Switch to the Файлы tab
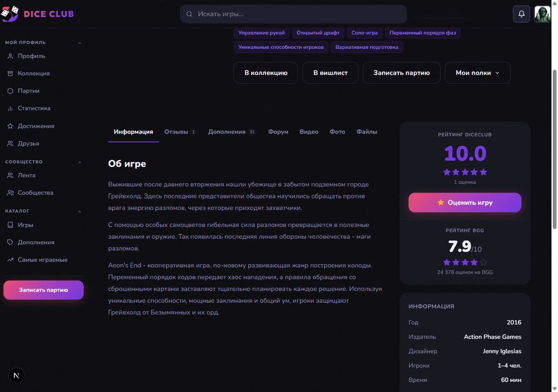The image size is (558, 392). [367, 132]
